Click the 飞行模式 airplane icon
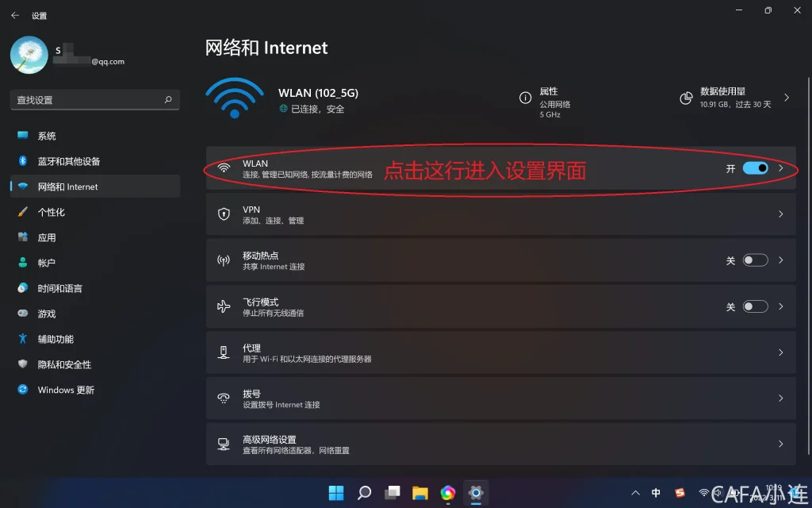 (224, 306)
